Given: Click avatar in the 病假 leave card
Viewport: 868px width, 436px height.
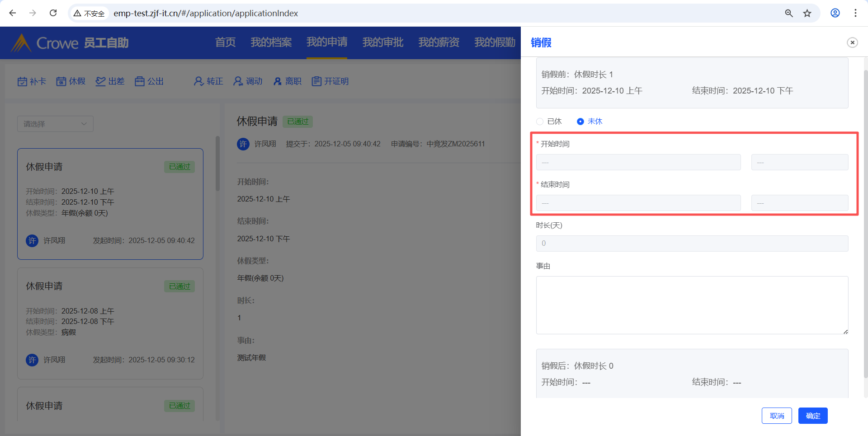Looking at the screenshot, I should (x=32, y=360).
